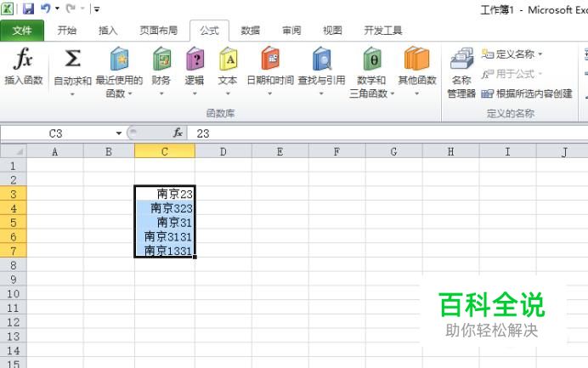The image size is (588, 368).
Task: Select row 14 header
Action: point(13,350)
